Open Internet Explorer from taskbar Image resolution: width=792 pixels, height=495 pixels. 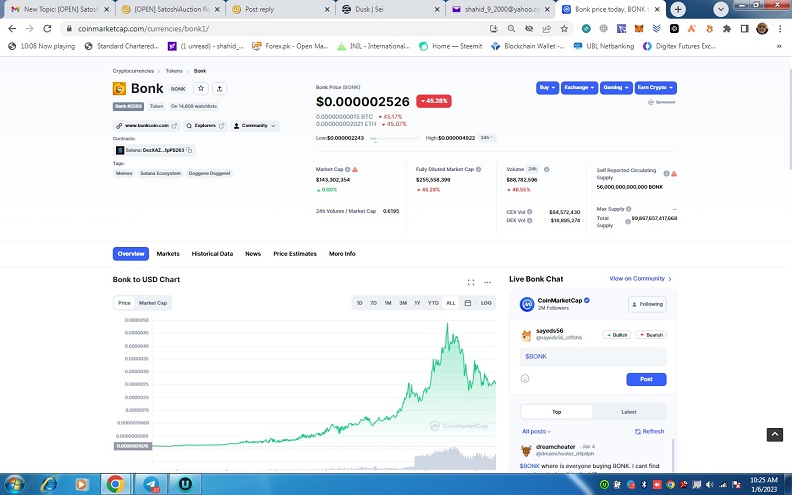tap(49, 484)
